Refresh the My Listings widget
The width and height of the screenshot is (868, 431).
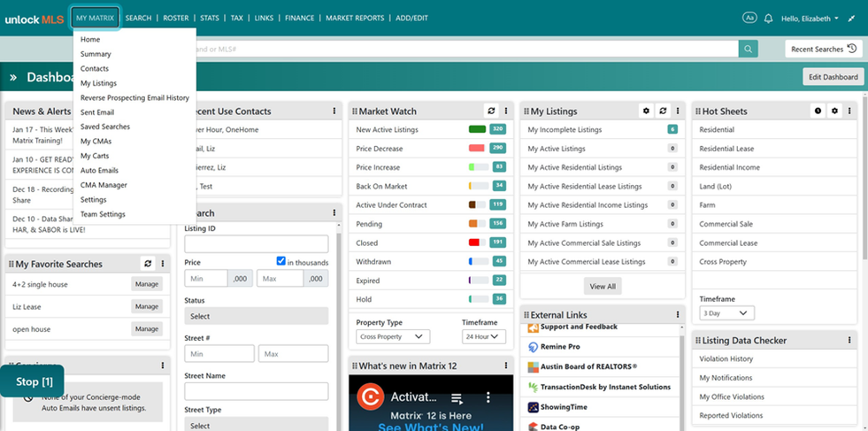(x=663, y=111)
